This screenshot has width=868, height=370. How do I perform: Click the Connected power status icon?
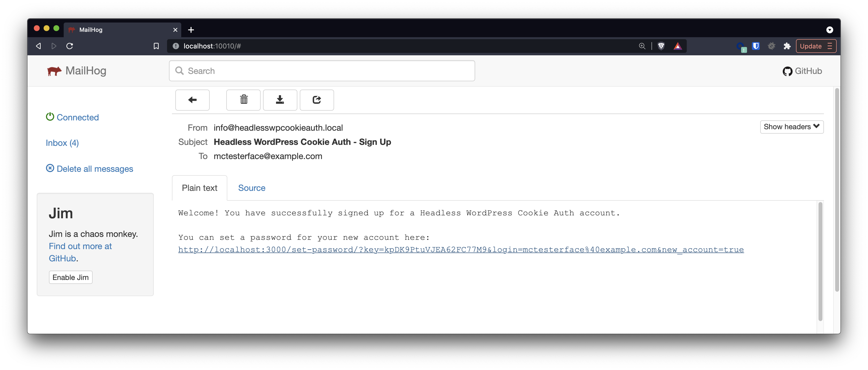[x=50, y=116]
